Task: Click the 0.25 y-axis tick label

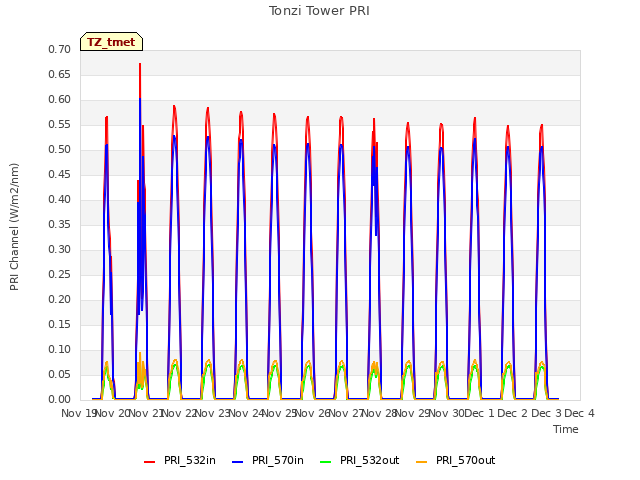Action: tap(60, 274)
